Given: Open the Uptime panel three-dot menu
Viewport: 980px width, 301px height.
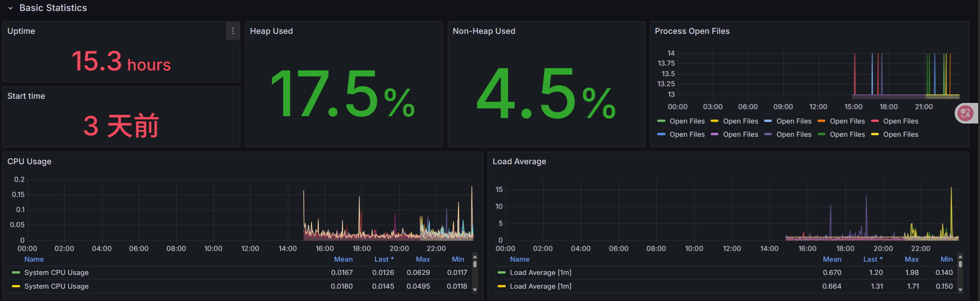Looking at the screenshot, I should tap(233, 31).
